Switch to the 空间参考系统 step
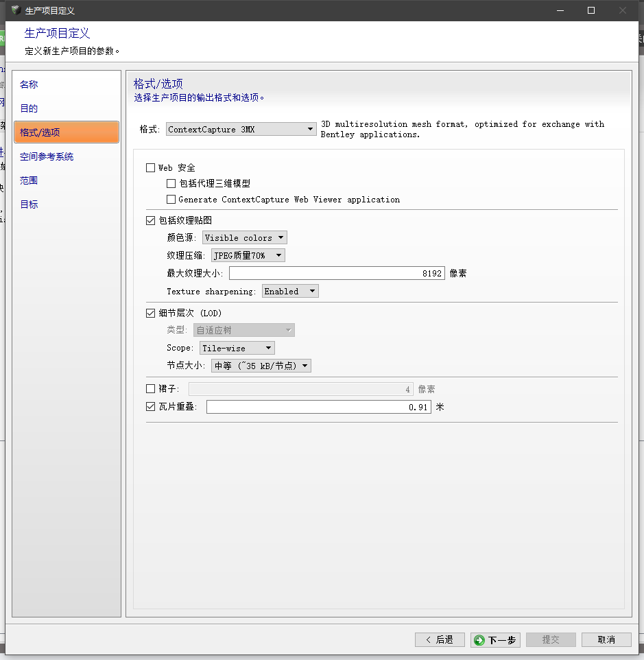 (47, 156)
